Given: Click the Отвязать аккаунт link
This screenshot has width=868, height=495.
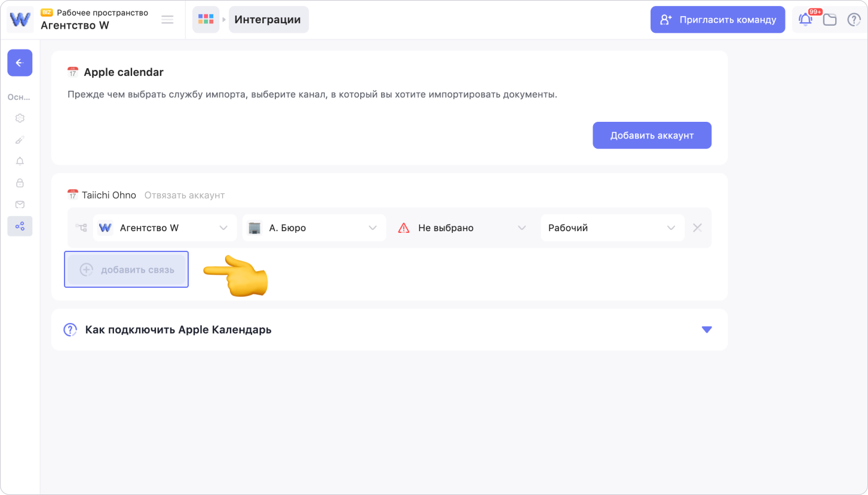Looking at the screenshot, I should [x=185, y=195].
